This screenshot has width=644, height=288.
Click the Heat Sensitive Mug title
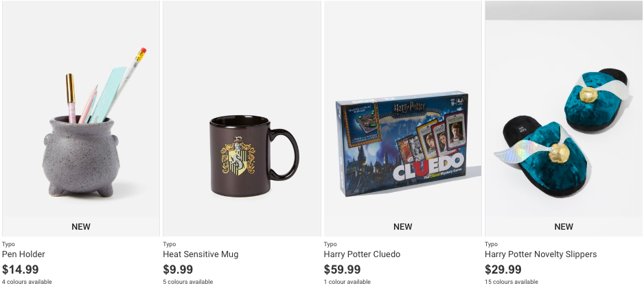pos(200,254)
